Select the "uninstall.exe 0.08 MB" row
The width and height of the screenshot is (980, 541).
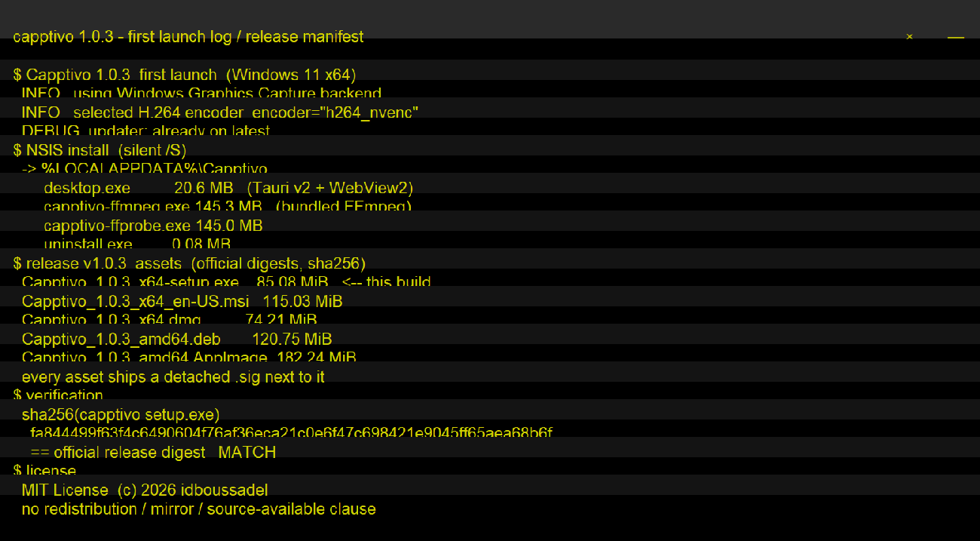point(137,244)
